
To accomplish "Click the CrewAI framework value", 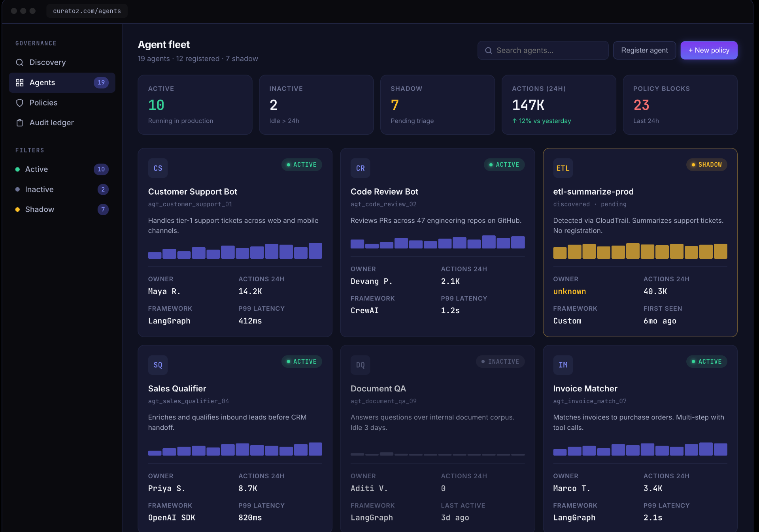I will (364, 311).
